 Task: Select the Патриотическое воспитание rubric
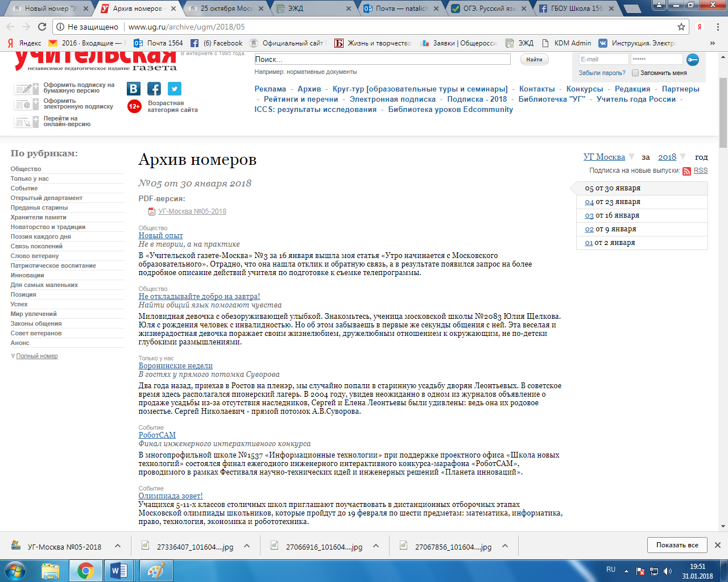[x=53, y=265]
